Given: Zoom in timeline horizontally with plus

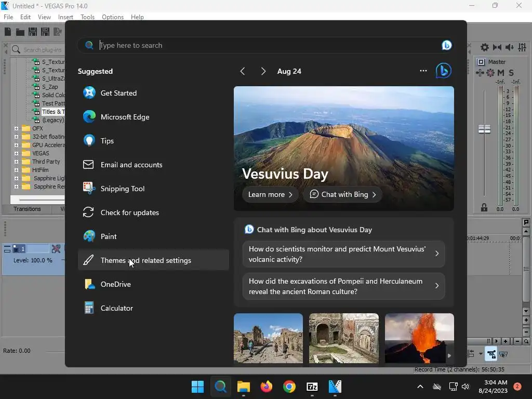Looking at the screenshot, I should [x=505, y=341].
